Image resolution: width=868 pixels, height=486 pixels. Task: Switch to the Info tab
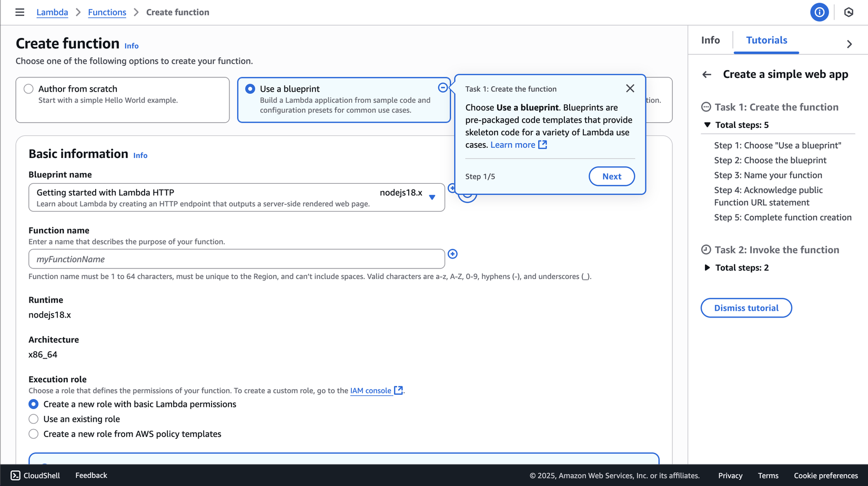click(710, 40)
